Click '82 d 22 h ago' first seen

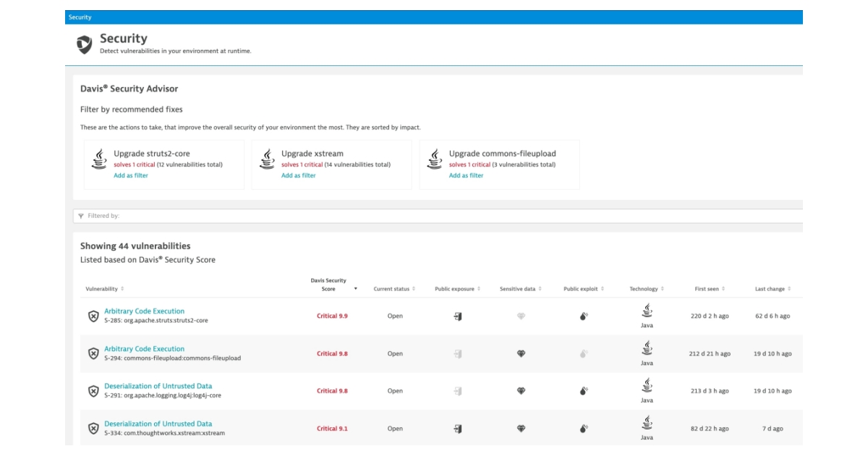710,429
